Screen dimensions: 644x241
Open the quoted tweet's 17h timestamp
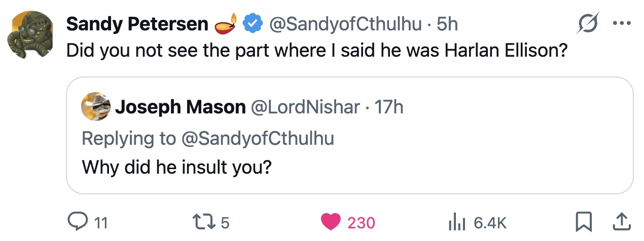388,107
